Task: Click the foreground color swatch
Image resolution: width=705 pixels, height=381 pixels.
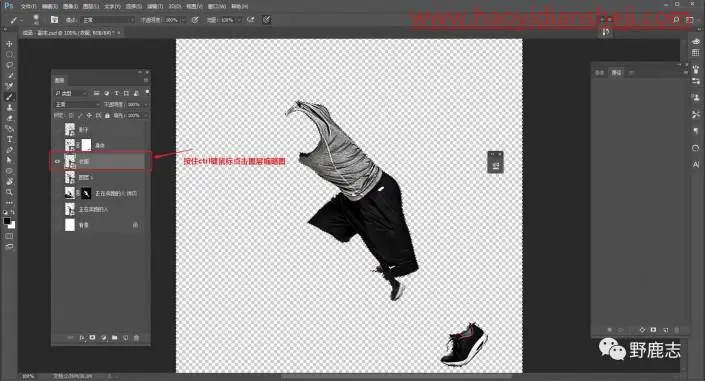Action: [x=7, y=221]
